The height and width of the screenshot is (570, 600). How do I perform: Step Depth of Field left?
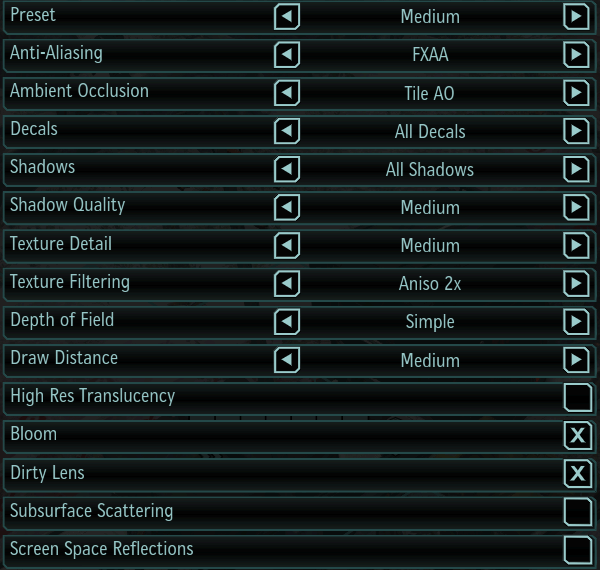tap(286, 321)
